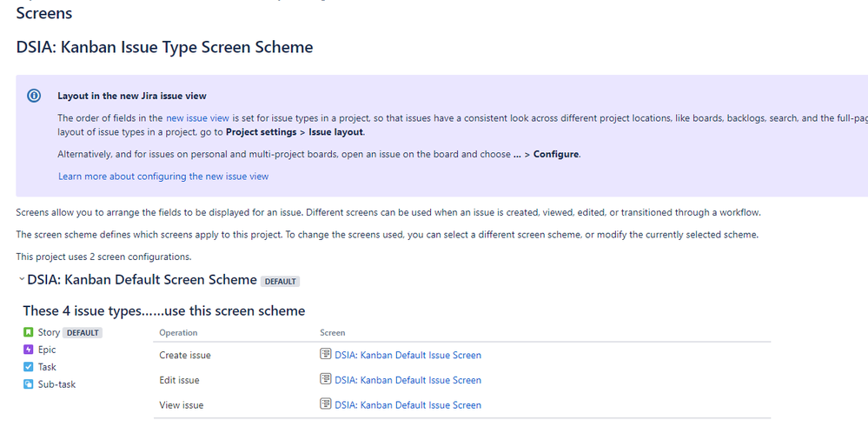The height and width of the screenshot is (427, 868).
Task: Open View issue's Kanban Default Issue Screen link
Action: click(408, 405)
